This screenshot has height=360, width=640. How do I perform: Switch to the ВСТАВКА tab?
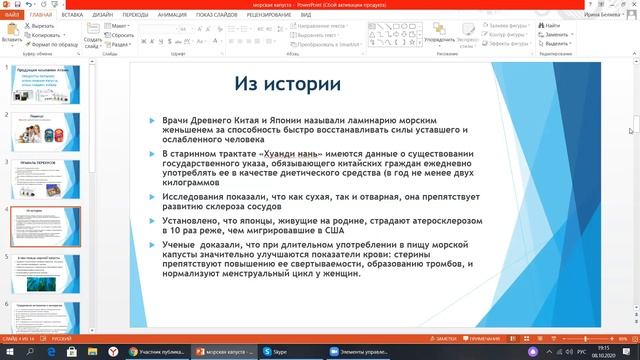click(72, 15)
